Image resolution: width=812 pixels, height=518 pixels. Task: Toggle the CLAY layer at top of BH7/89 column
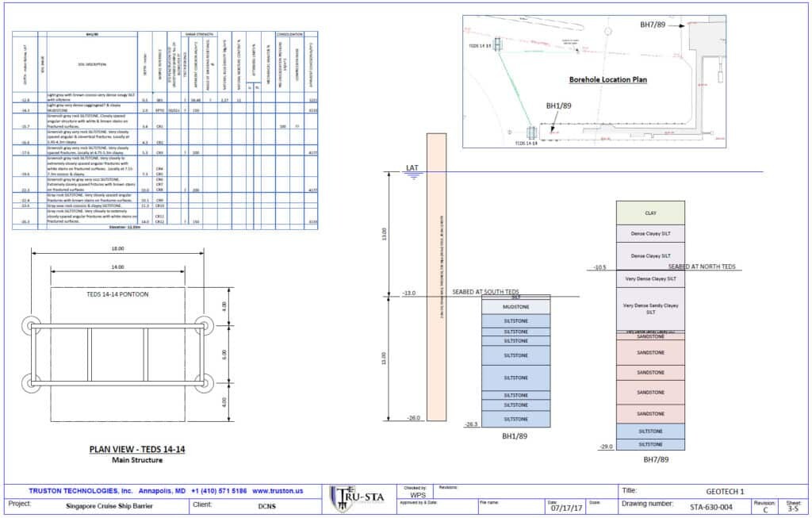pyautogui.click(x=651, y=213)
